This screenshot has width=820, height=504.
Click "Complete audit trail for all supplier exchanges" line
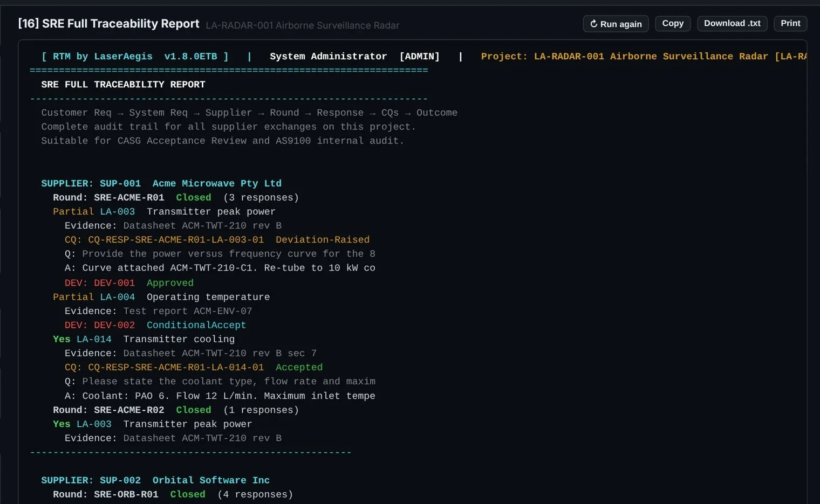229,127
